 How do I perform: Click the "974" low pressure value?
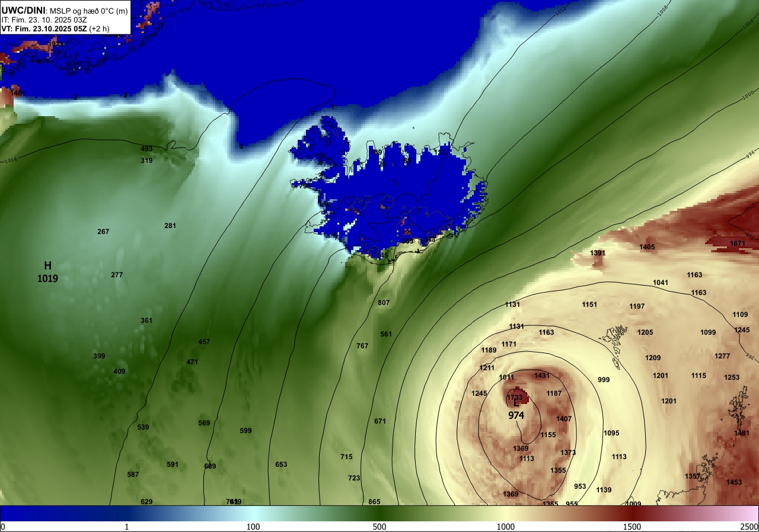(x=516, y=415)
